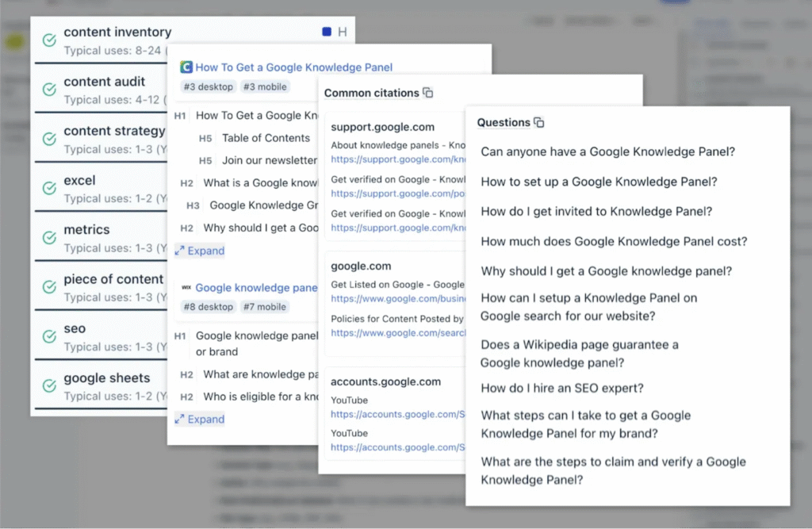This screenshot has height=529, width=812.
Task: Select the seo term
Action: (x=75, y=328)
